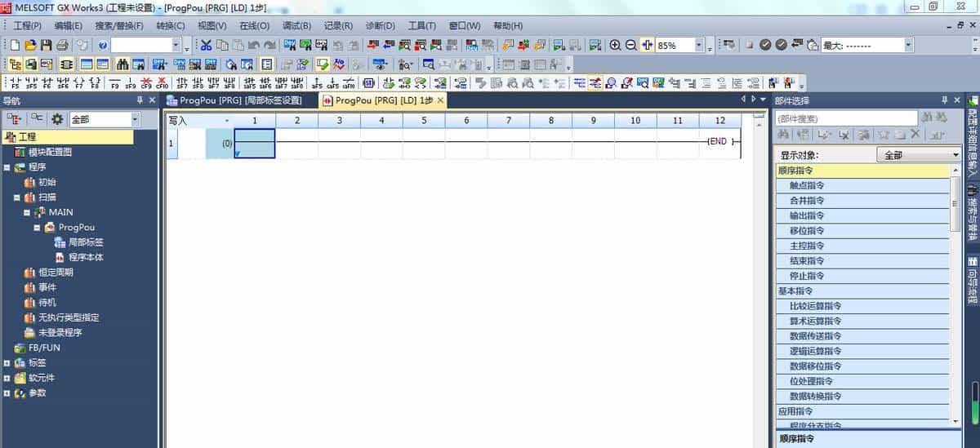Viewport: 980px width, 448px height.
Task: Open the 全部 filter dropdown in navigation
Action: click(135, 119)
